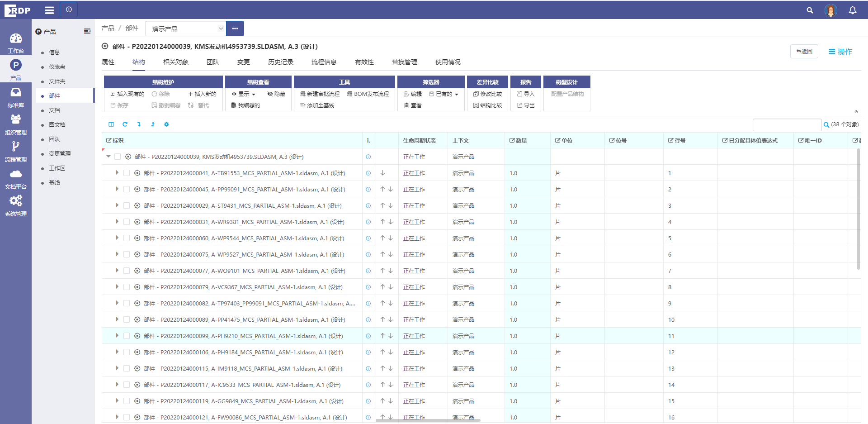The height and width of the screenshot is (424, 868).
Task: Move row P20220124000045 down
Action: pyautogui.click(x=391, y=189)
